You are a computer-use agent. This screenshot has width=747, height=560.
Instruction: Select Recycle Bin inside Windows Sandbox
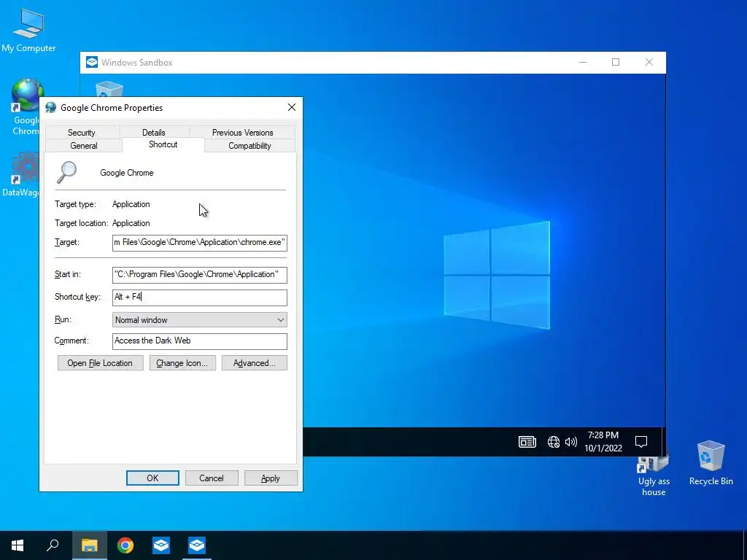pyautogui.click(x=109, y=89)
